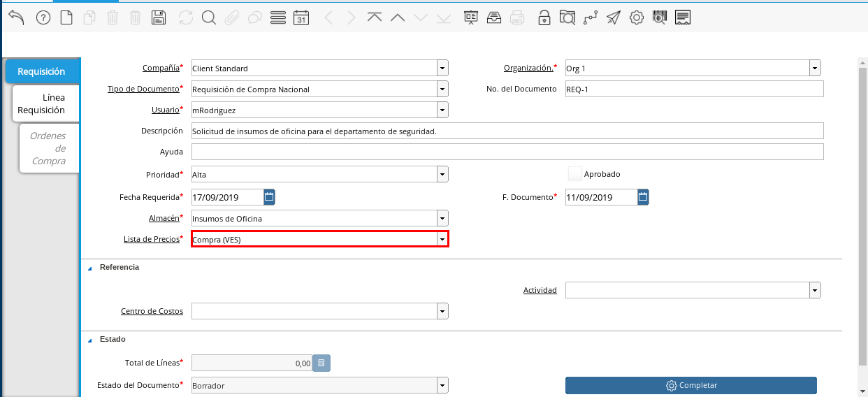The image size is (868, 397).
Task: Collapse the Referencia section
Action: (89, 268)
